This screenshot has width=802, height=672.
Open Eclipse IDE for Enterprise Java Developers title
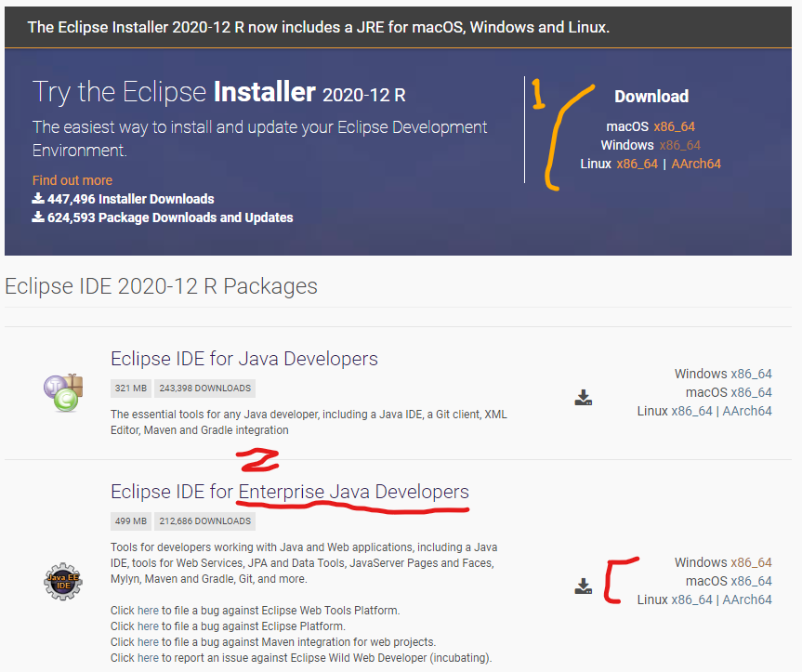pyautogui.click(x=290, y=492)
